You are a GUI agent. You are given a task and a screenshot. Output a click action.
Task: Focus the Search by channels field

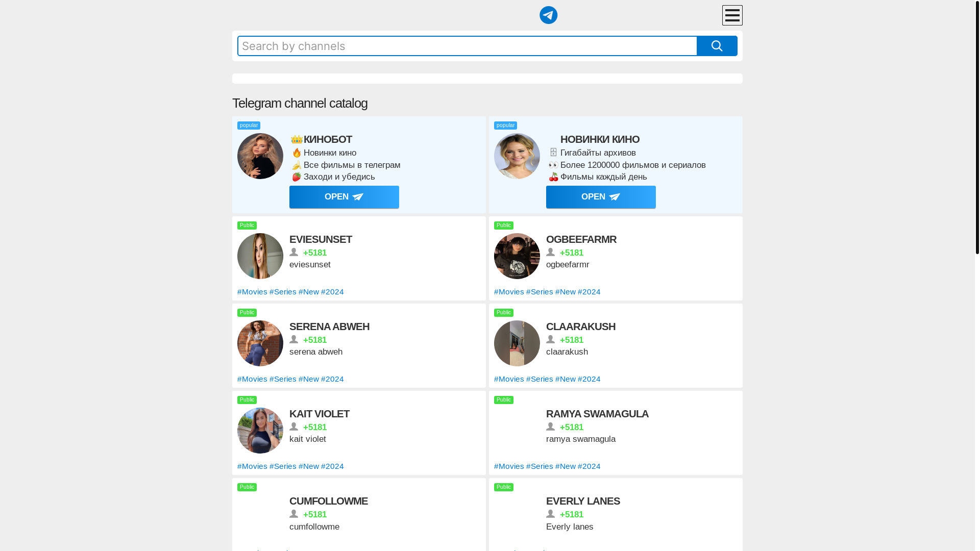coord(467,46)
